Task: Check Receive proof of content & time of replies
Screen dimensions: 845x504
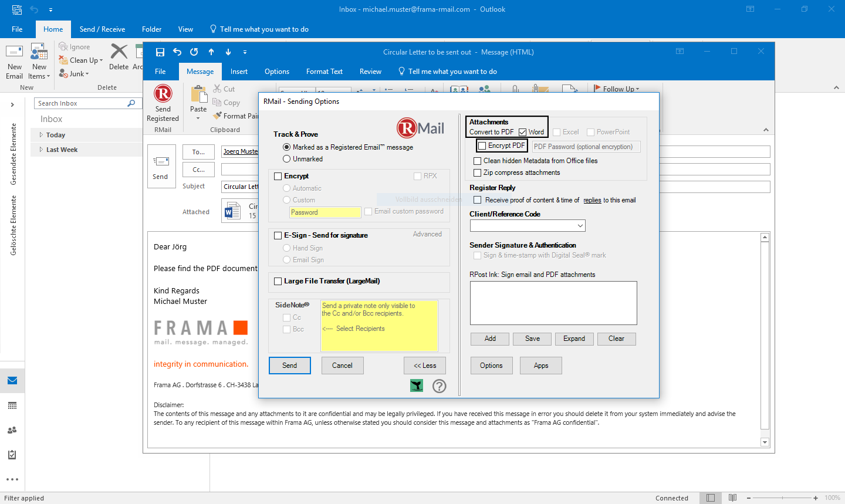Action: click(478, 200)
